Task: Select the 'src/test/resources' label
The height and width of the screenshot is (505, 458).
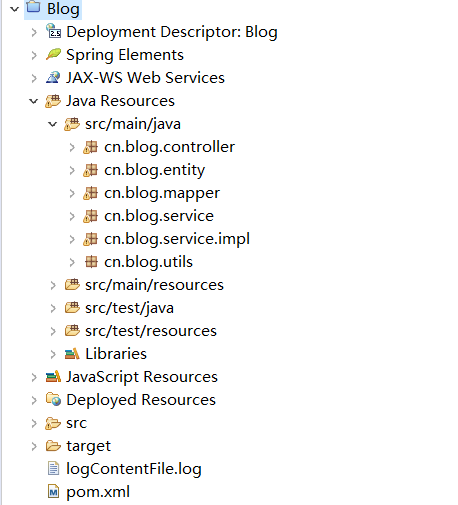Action: point(151,331)
